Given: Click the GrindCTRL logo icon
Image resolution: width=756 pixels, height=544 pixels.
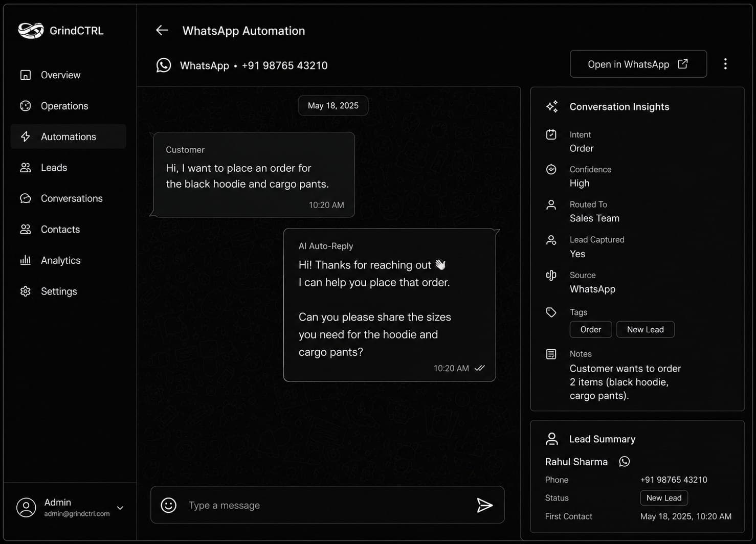Looking at the screenshot, I should 31,31.
